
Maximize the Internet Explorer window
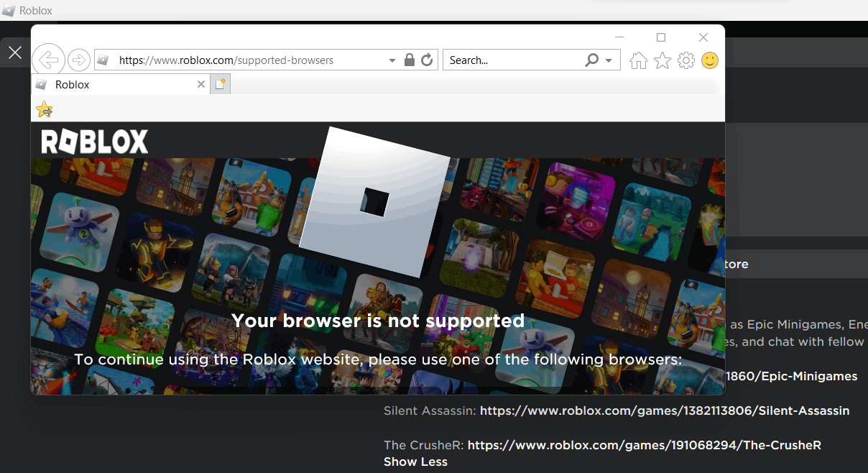point(661,37)
